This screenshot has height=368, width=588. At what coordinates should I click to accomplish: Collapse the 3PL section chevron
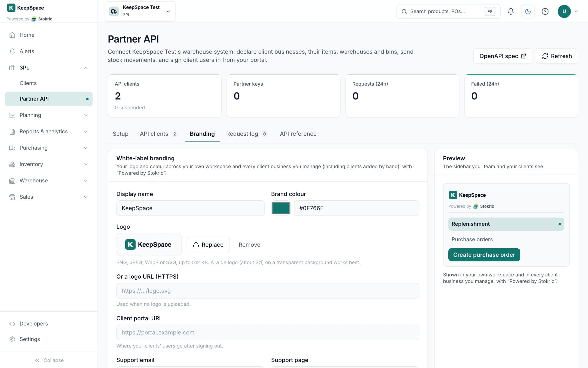tap(86, 68)
